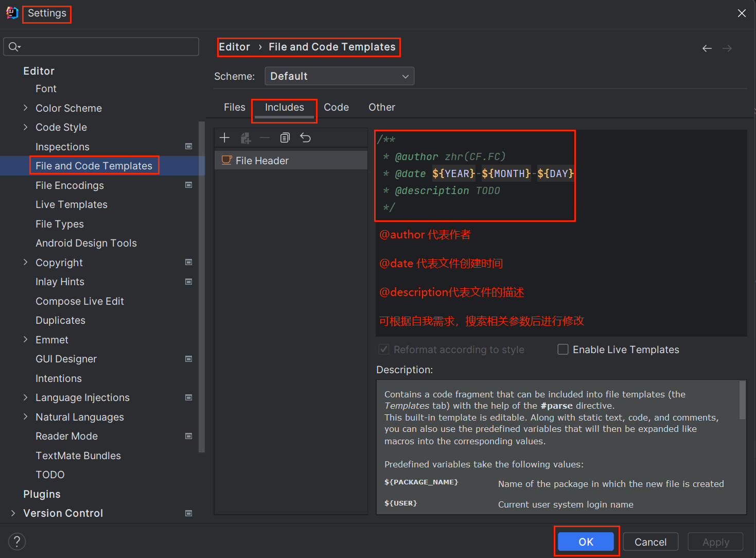Click the Description panel scrollbar
This screenshot has width=756, height=558.
pyautogui.click(x=743, y=400)
